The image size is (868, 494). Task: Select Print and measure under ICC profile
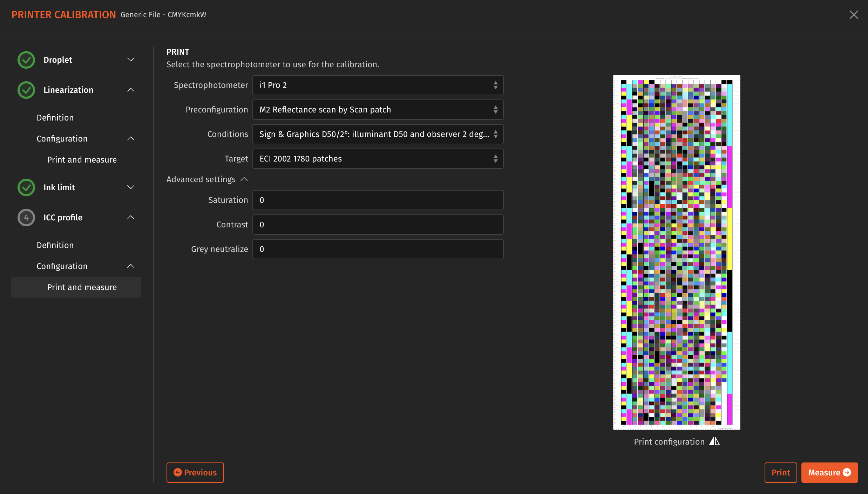[x=82, y=287]
